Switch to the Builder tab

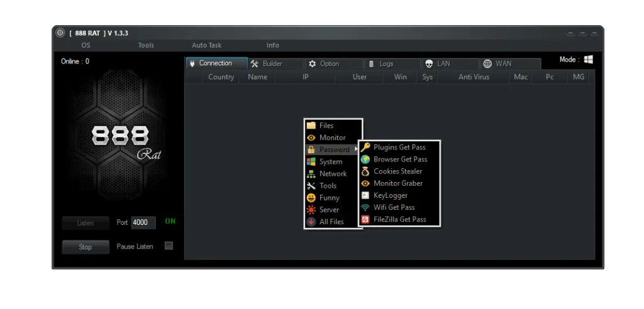(x=272, y=63)
